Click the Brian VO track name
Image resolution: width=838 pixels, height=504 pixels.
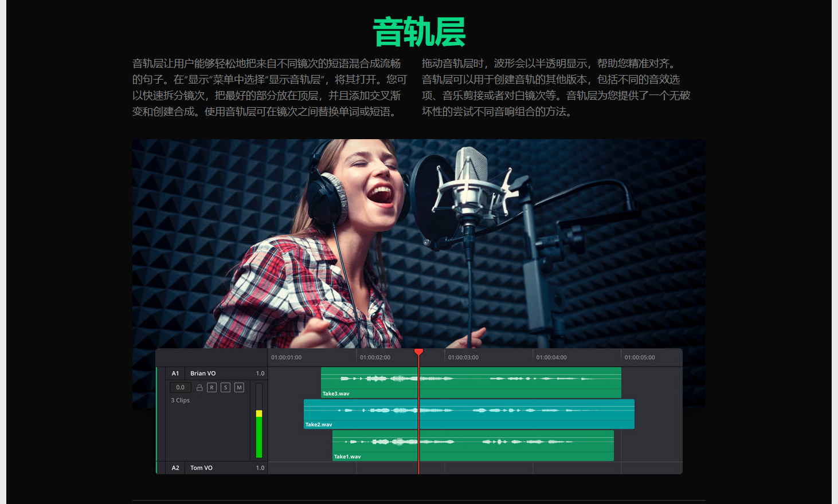[203, 373]
